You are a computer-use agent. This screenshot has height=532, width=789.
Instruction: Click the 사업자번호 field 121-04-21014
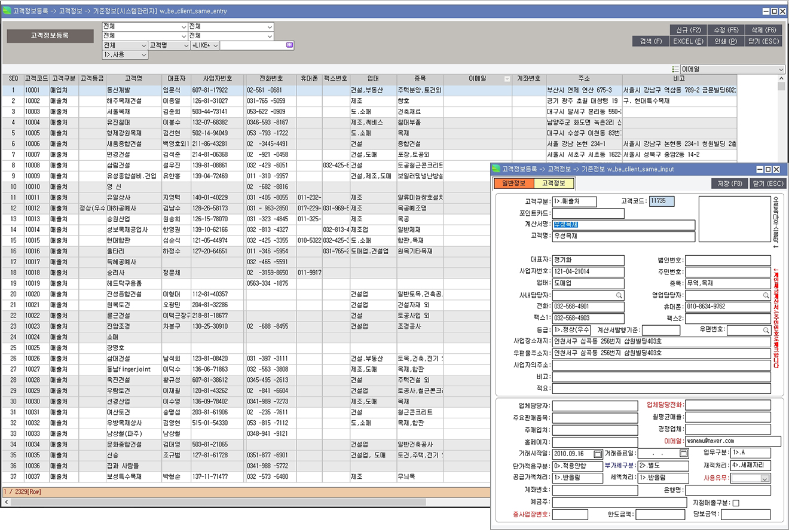pyautogui.click(x=588, y=272)
